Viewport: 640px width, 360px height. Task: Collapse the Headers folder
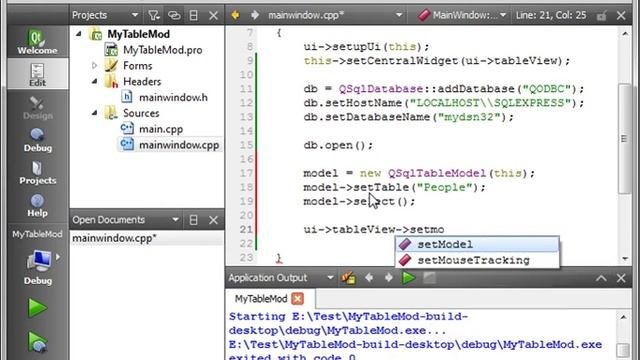tap(94, 81)
